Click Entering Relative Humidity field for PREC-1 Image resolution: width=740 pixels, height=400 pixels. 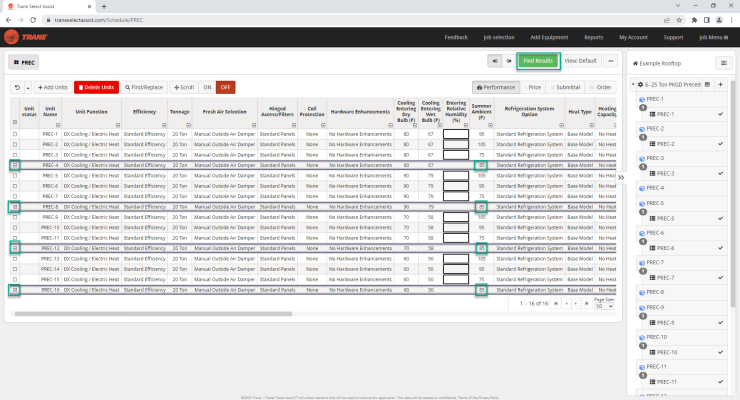[456, 134]
